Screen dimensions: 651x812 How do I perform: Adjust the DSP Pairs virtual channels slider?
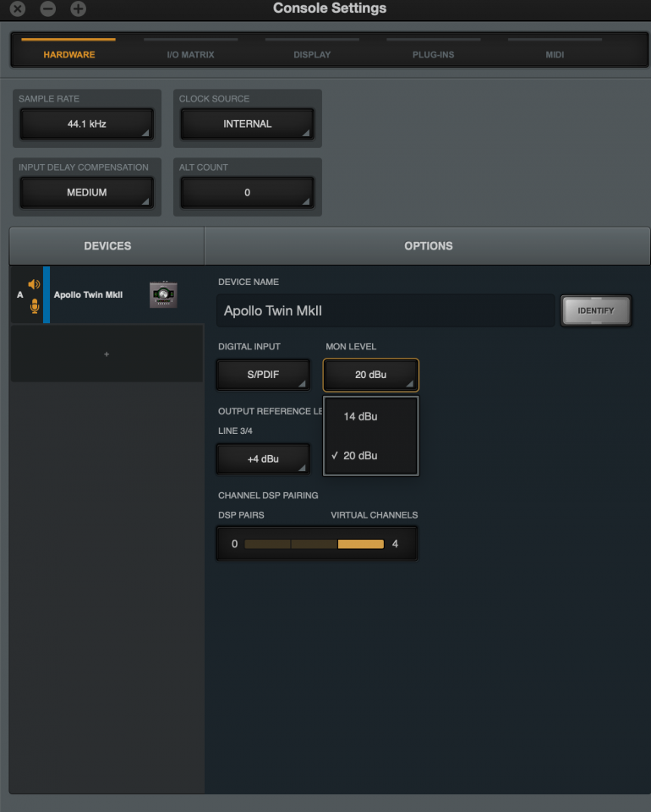point(315,544)
